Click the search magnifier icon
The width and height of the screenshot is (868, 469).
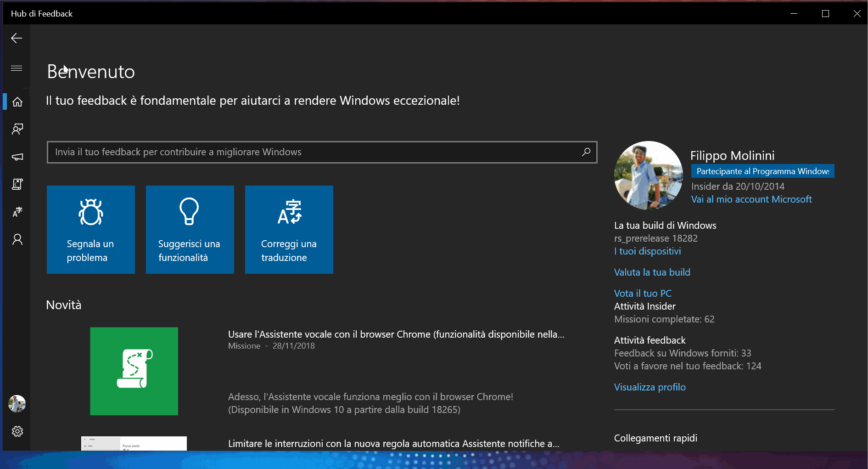(x=586, y=152)
